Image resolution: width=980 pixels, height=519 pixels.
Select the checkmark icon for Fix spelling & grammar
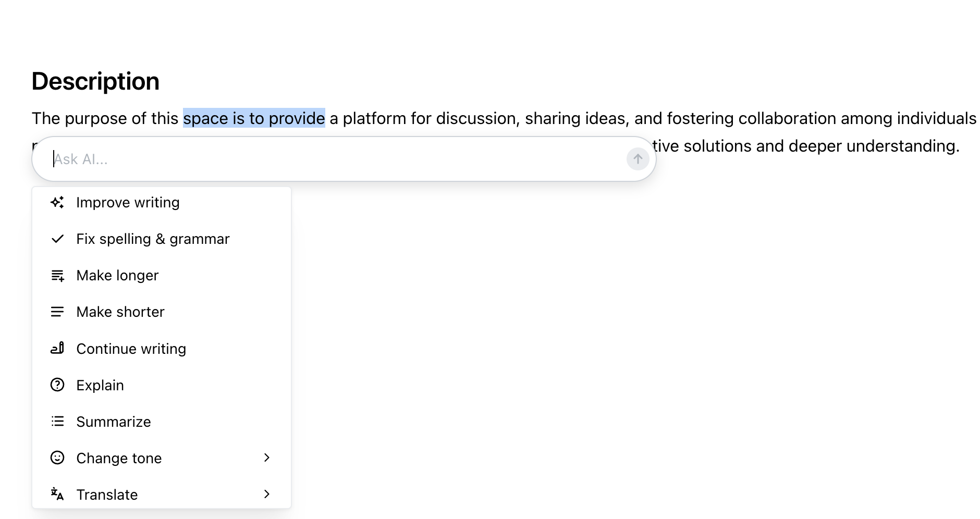click(57, 239)
